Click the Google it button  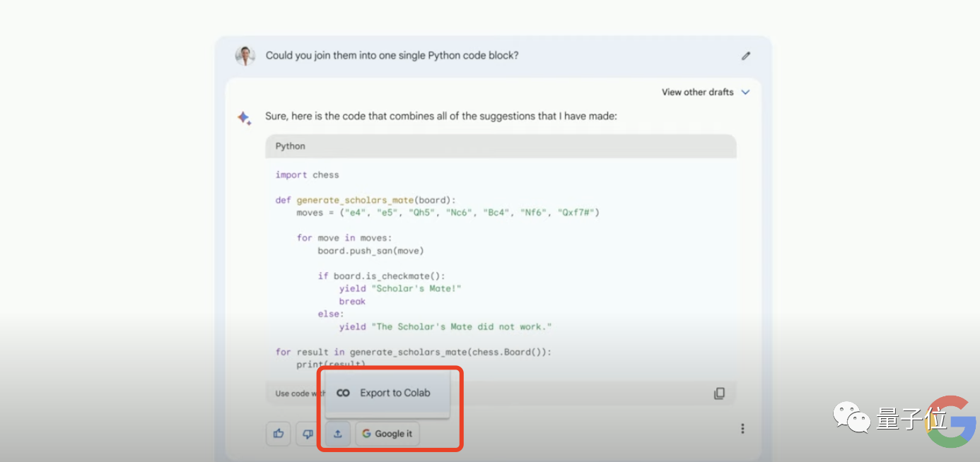(x=387, y=434)
